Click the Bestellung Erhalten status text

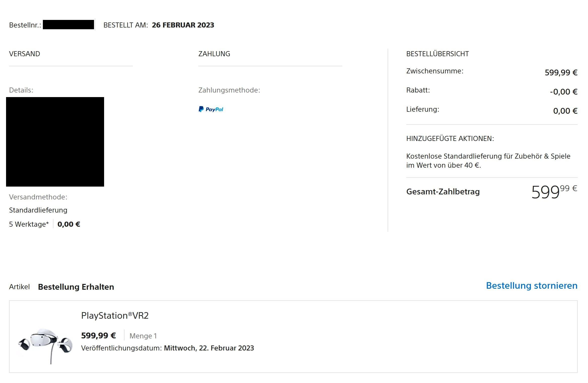point(76,287)
